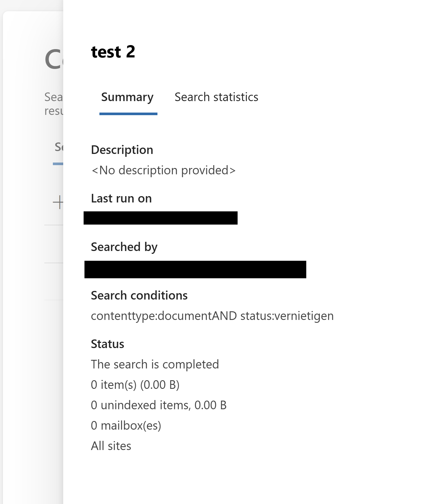
Task: Select the '<No description provided>' text
Action: click(163, 170)
